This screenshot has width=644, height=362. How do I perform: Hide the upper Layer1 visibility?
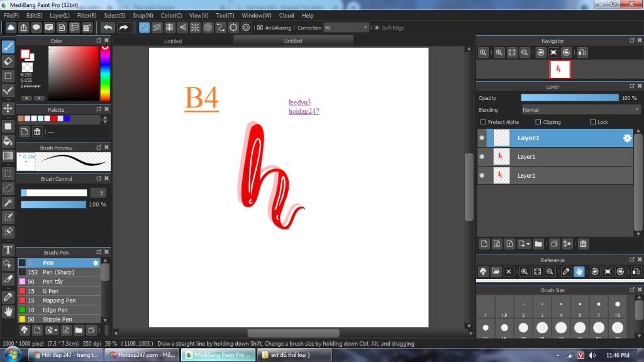tap(482, 156)
